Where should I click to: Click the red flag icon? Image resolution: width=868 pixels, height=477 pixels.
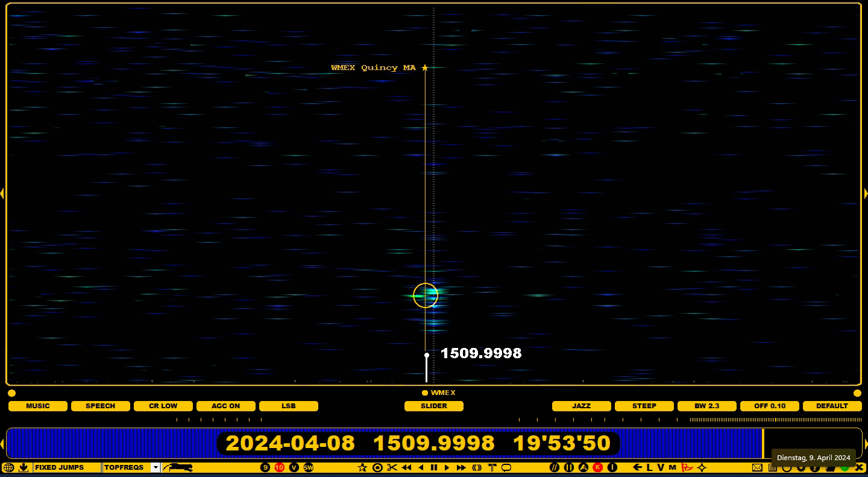click(687, 467)
